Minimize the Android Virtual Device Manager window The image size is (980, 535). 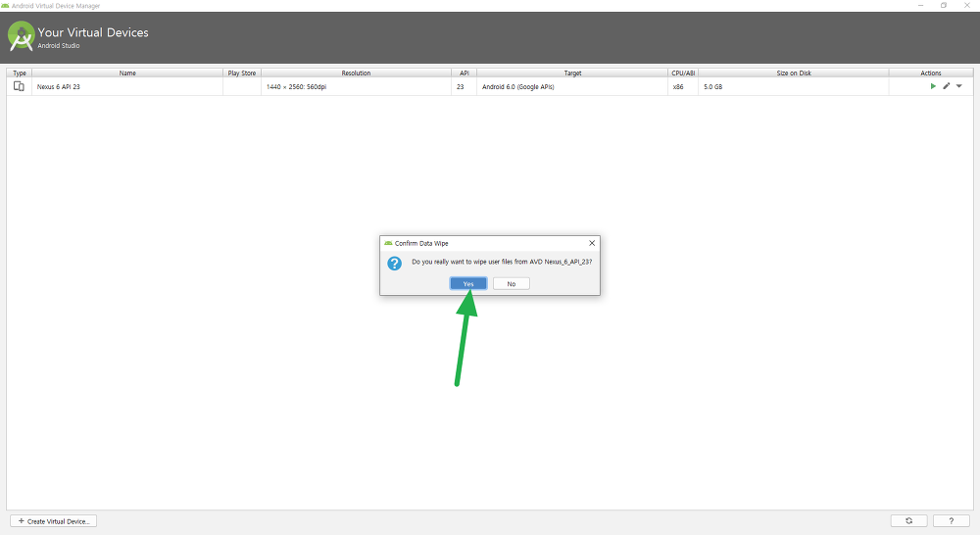click(920, 5)
